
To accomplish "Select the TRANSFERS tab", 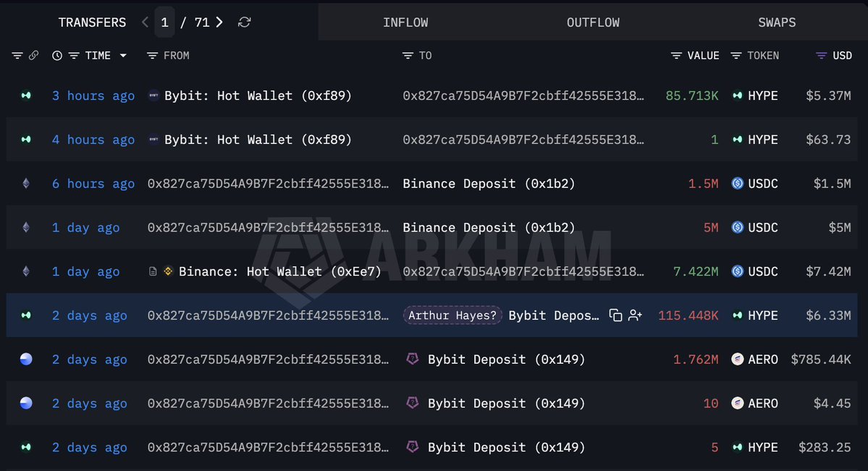I will [x=92, y=22].
